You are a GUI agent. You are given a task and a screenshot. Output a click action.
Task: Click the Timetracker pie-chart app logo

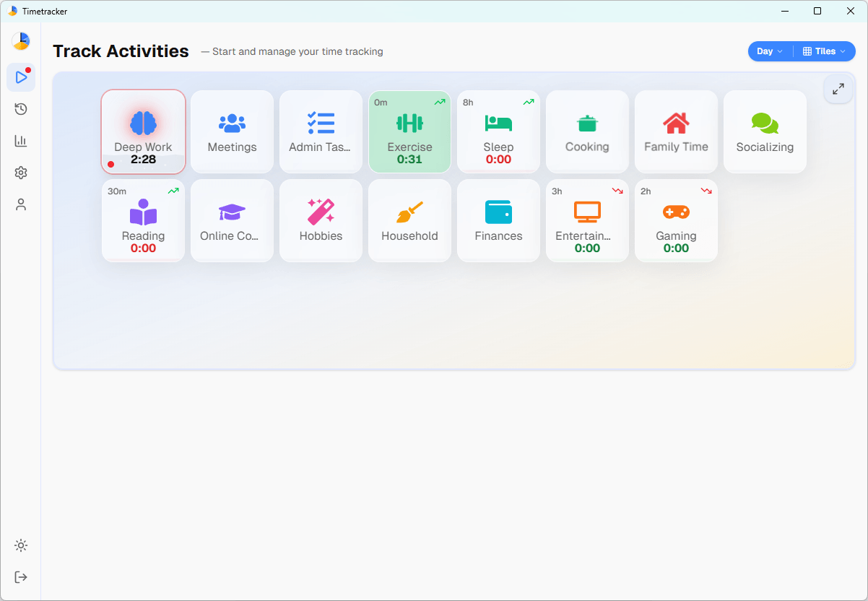[21, 41]
